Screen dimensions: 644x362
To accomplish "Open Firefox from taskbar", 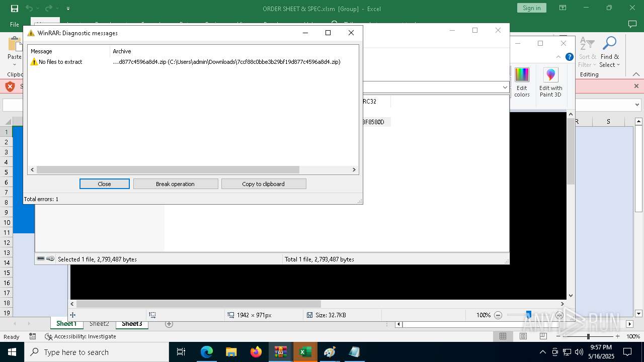I will click(256, 352).
